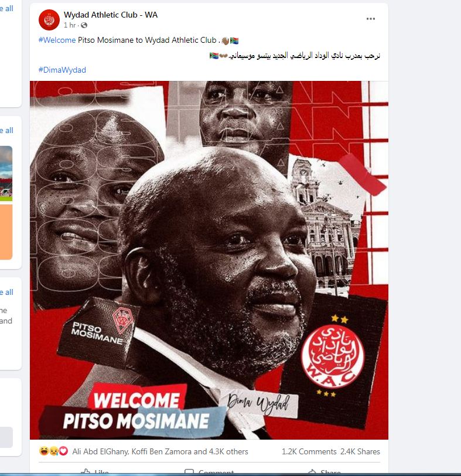Screen dimensions: 461x476
Task: Open the post options three-dot menu
Action: point(370,19)
